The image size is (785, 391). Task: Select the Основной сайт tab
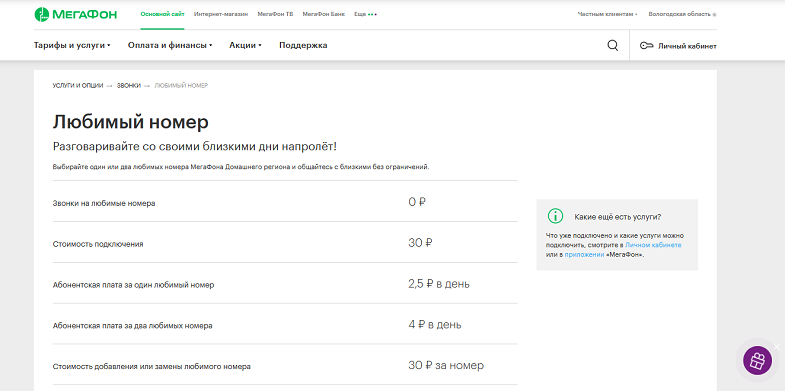click(162, 15)
